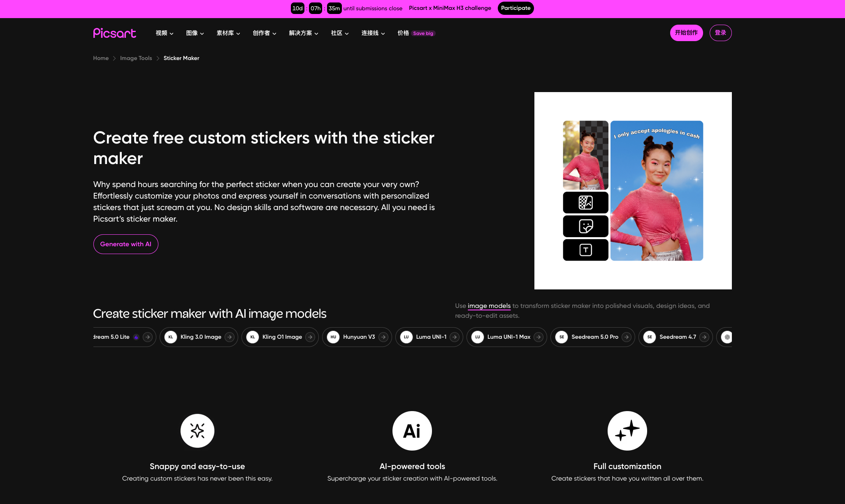845x504 pixels.
Task: Click the Generate with AI button
Action: pos(126,244)
